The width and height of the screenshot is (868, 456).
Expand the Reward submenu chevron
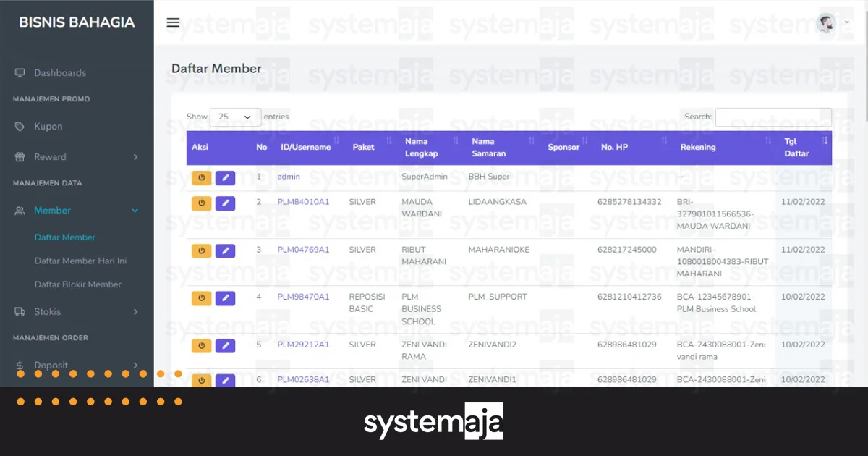pyautogui.click(x=135, y=157)
